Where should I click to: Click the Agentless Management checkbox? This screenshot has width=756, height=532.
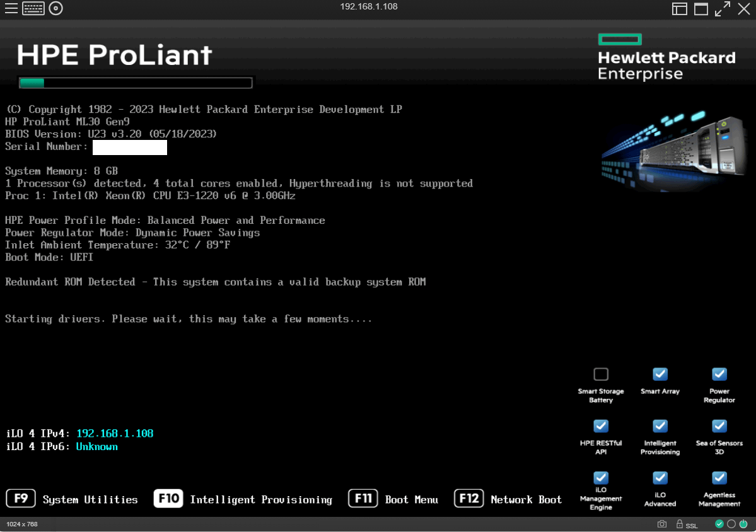coord(719,478)
